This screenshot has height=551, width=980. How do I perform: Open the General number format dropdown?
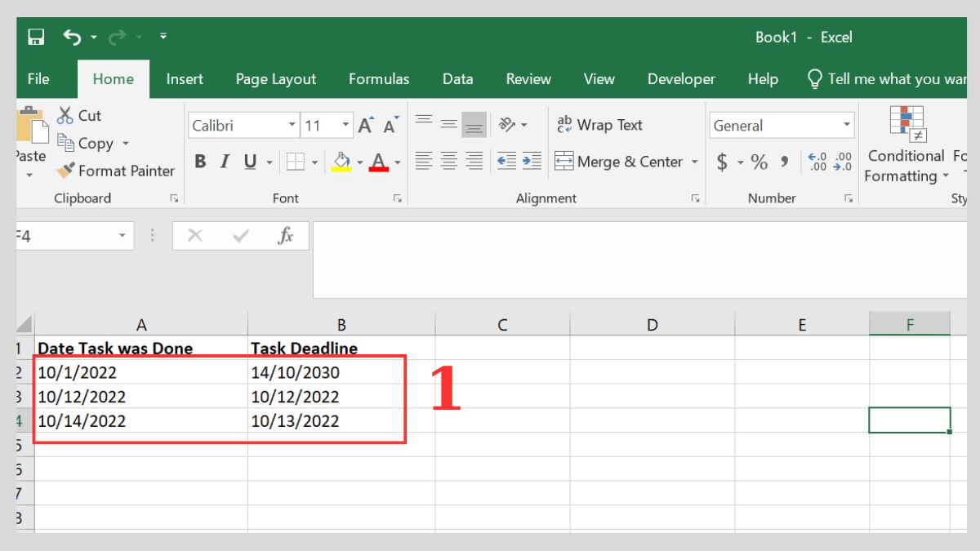point(846,125)
